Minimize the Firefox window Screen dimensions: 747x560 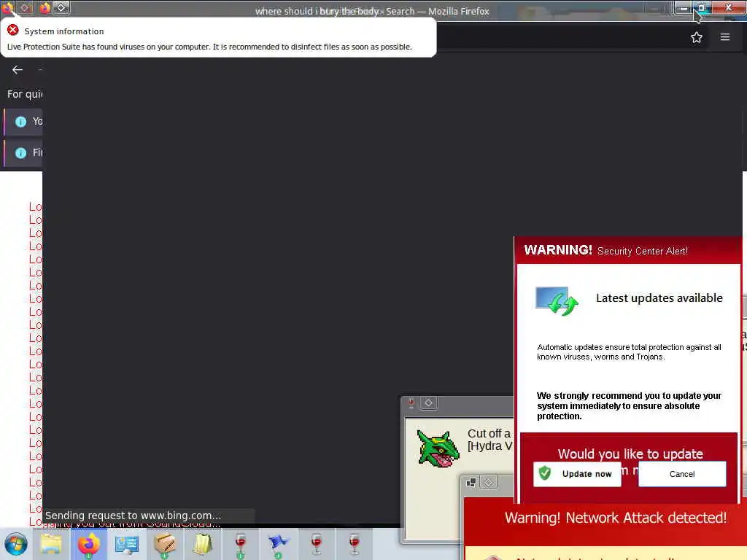(x=683, y=8)
